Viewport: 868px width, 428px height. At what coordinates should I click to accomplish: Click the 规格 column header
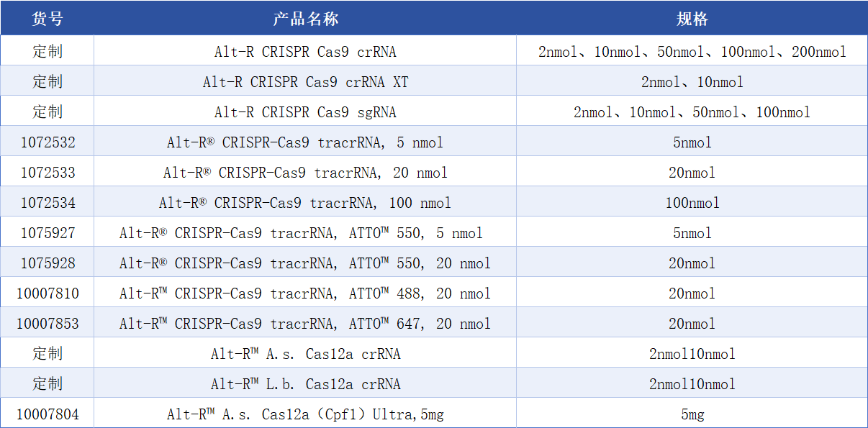point(692,19)
